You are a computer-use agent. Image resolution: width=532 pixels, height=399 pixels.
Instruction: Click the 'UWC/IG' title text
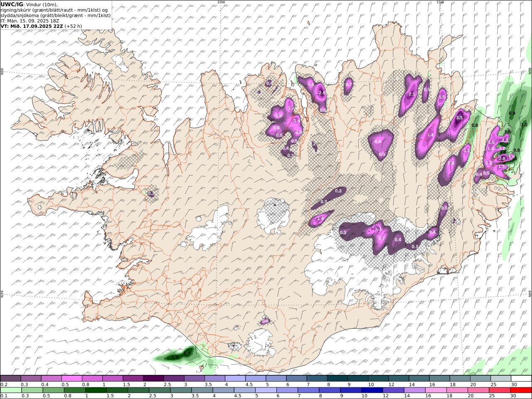click(x=12, y=4)
